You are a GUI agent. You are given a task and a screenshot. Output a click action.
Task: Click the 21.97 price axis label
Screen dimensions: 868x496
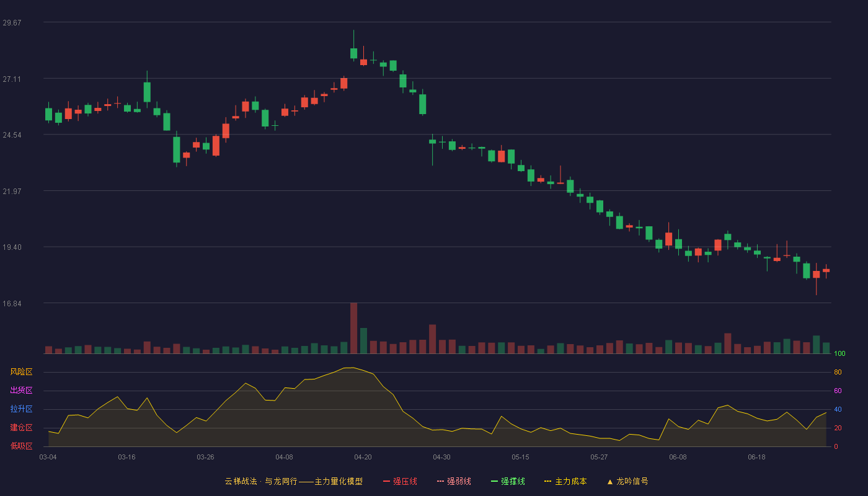[12, 191]
